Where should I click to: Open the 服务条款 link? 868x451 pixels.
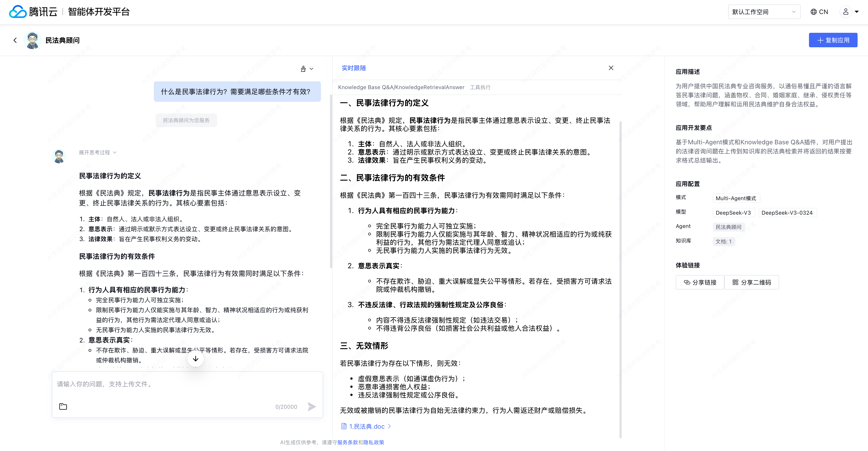pyautogui.click(x=347, y=442)
